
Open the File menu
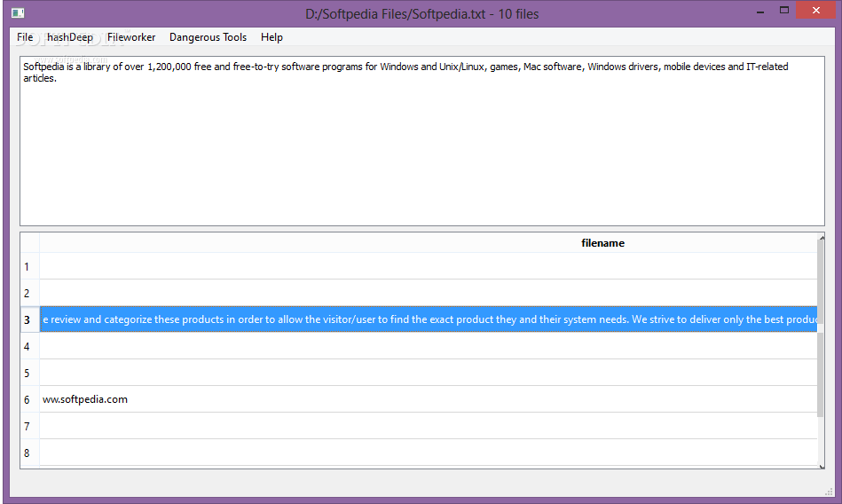25,37
